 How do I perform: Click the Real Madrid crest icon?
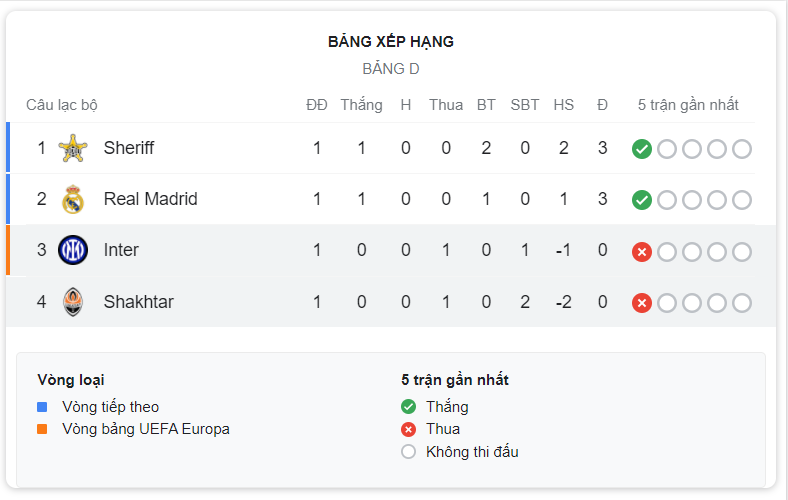(73, 199)
